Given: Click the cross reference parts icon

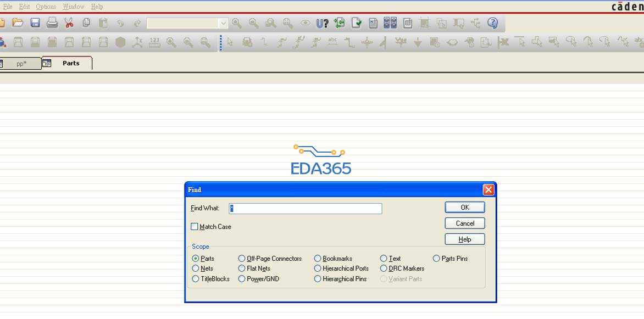Looking at the screenshot, I should pyautogui.click(x=390, y=23).
